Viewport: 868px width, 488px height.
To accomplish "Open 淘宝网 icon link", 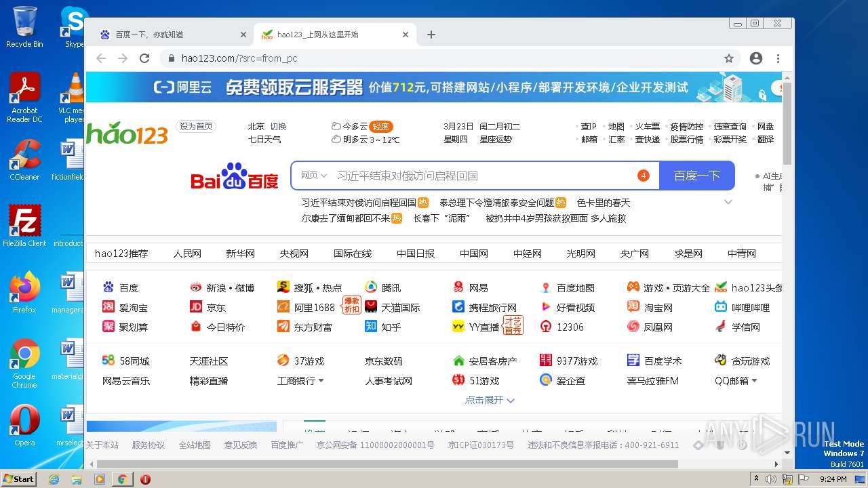I will tap(633, 307).
